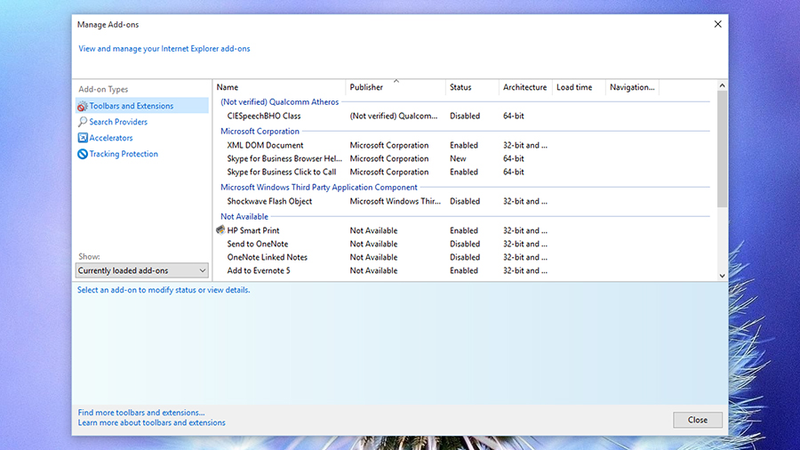This screenshot has width=800, height=450.
Task: Sort the list by Navigation column
Action: point(632,87)
